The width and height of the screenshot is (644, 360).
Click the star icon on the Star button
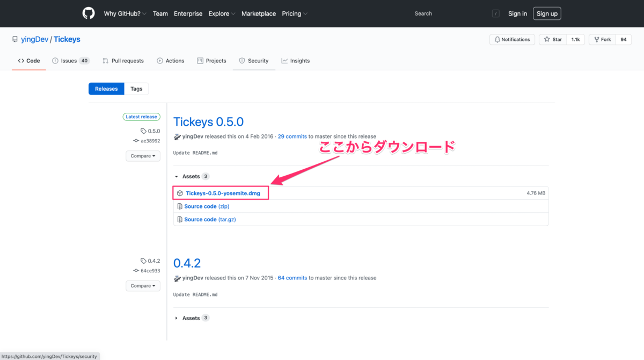548,39
